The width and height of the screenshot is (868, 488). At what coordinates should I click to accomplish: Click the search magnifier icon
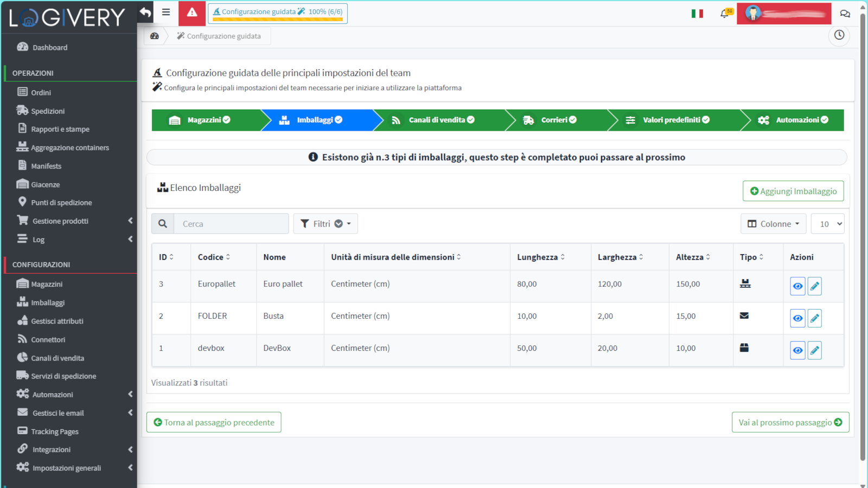coord(162,223)
